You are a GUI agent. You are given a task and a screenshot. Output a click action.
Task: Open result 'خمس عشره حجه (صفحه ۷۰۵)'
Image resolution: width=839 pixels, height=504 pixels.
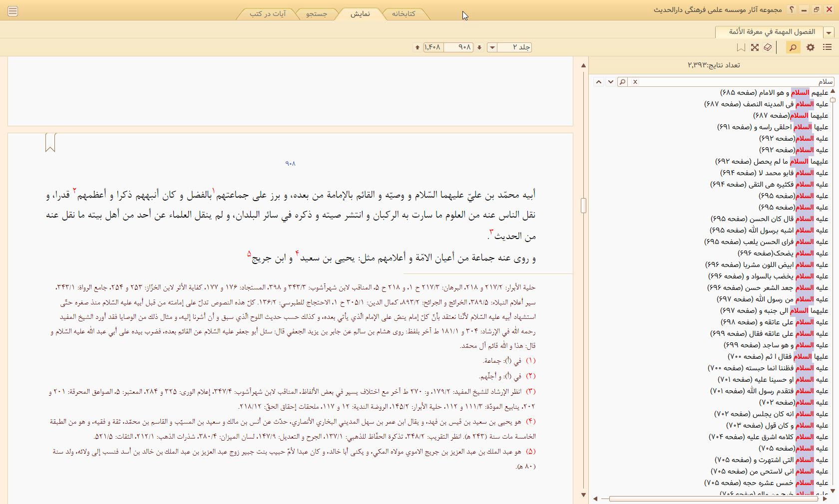[x=767, y=483]
